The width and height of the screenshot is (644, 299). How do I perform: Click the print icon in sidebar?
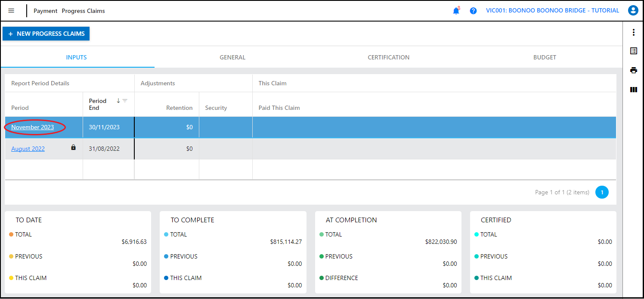633,70
